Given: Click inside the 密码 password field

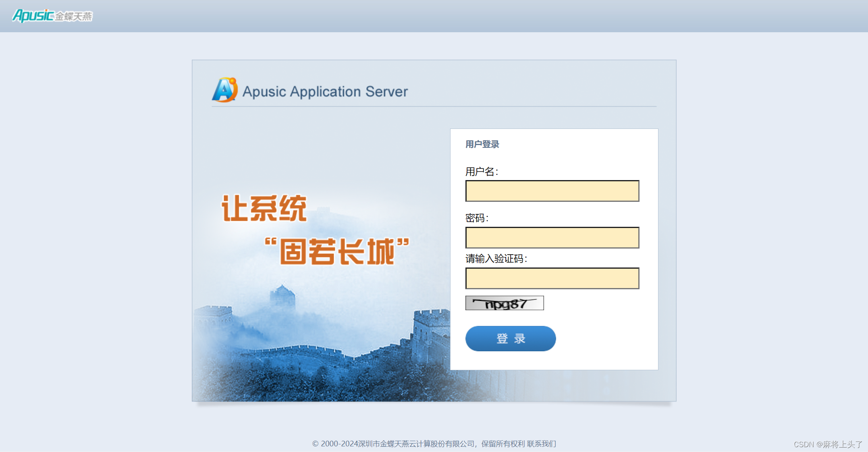Looking at the screenshot, I should pos(552,238).
